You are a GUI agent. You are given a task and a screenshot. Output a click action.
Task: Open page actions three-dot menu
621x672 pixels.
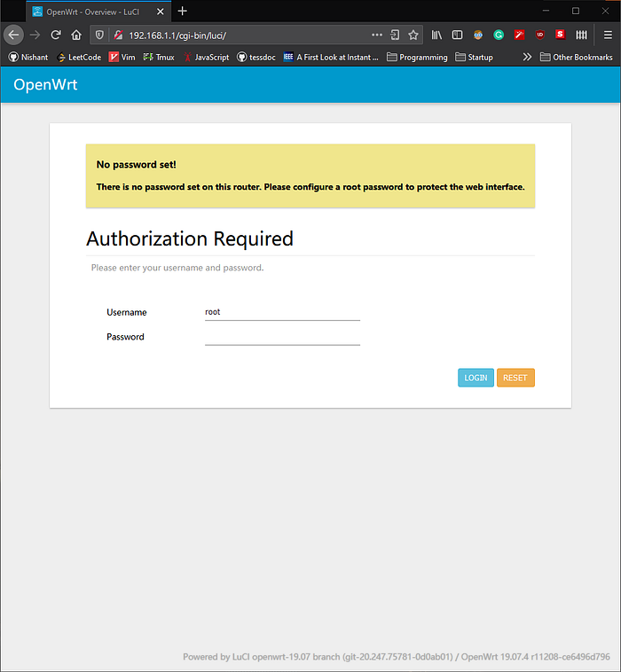376,35
